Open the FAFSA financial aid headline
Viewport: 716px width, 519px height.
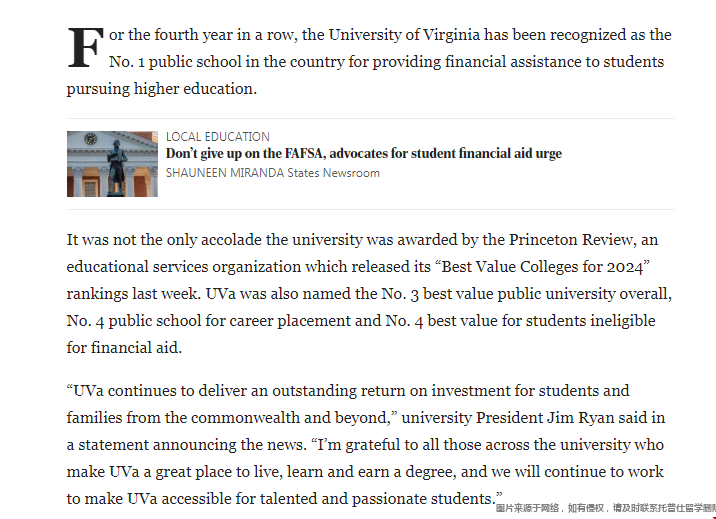(x=363, y=153)
